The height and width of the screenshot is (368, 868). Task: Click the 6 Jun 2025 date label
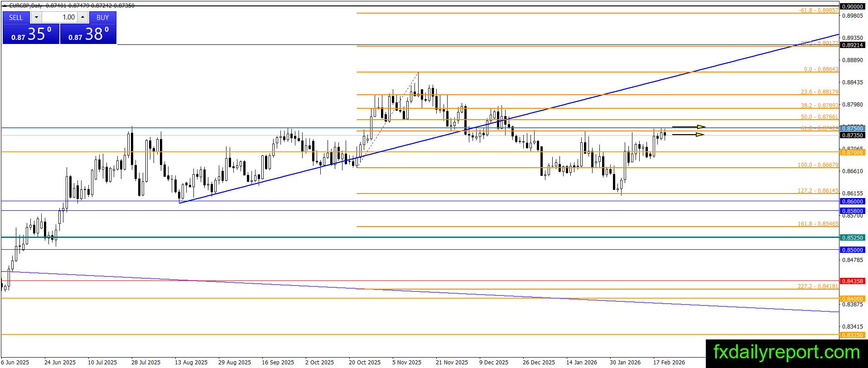click(15, 363)
